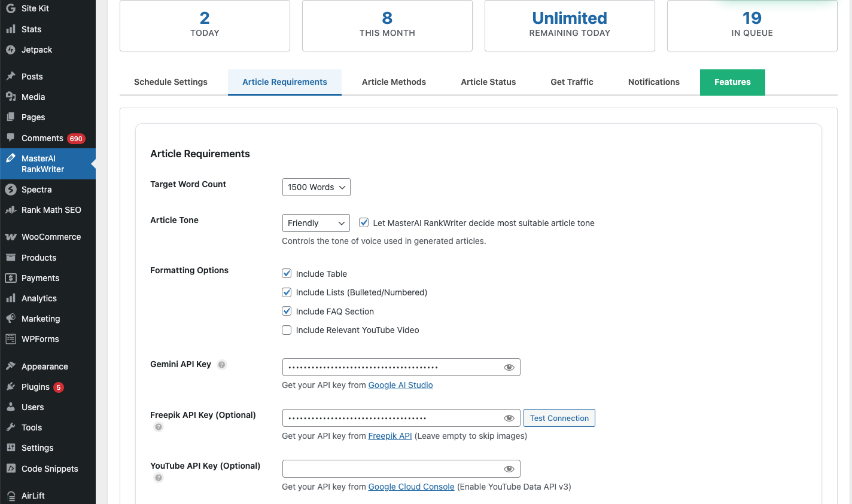Viewport: 852px width, 504px height.
Task: Open the Article Tone Friendly dropdown
Action: (x=317, y=223)
